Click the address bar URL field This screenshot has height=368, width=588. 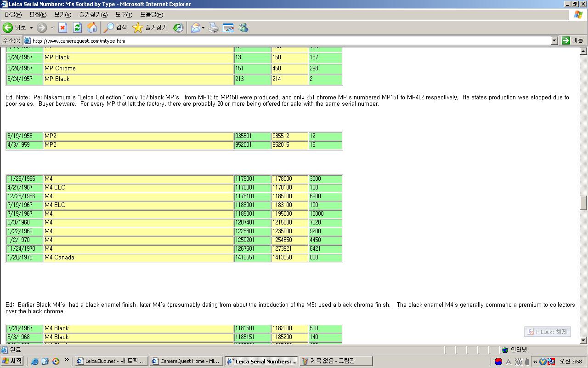289,40
